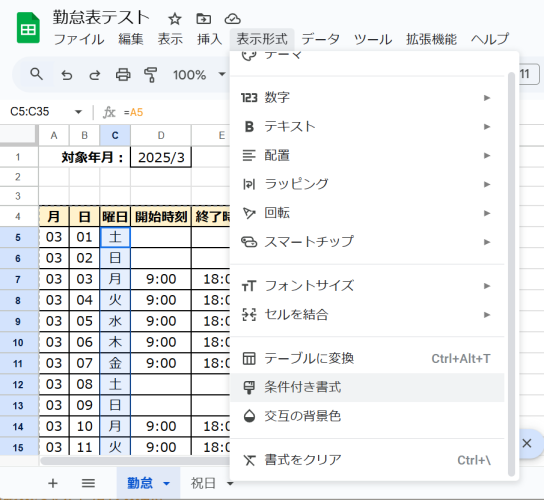The width and height of the screenshot is (544, 500).
Task: Open the 挿入 menu
Action: [210, 39]
